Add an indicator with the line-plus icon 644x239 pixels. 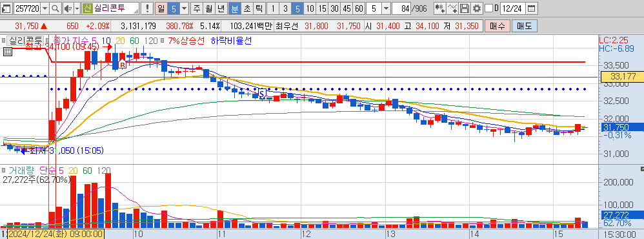(x=452, y=8)
